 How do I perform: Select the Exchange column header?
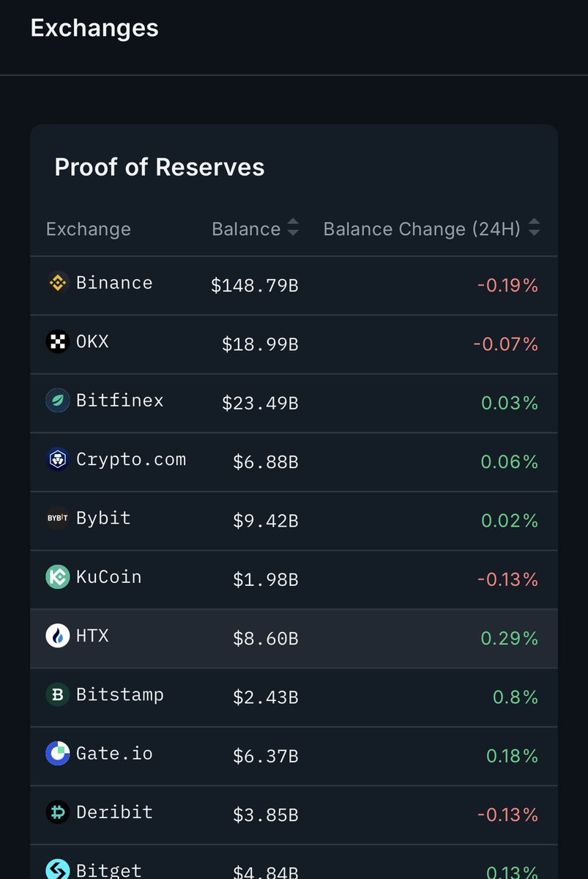pyautogui.click(x=89, y=229)
